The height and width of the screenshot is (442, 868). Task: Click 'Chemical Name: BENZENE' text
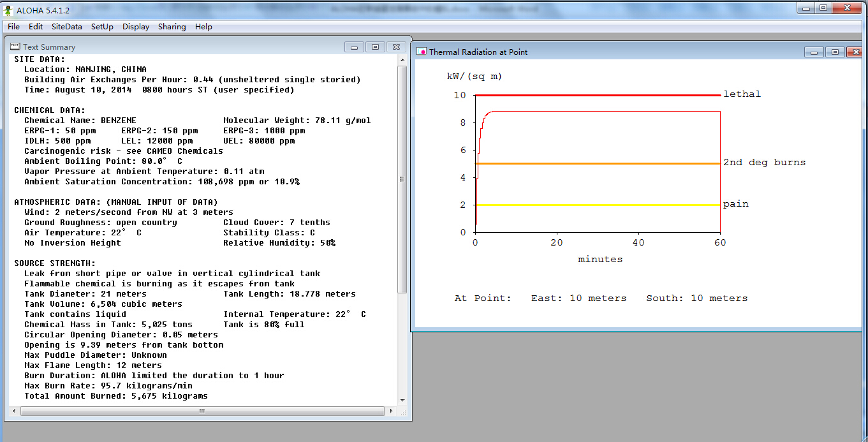click(x=80, y=121)
